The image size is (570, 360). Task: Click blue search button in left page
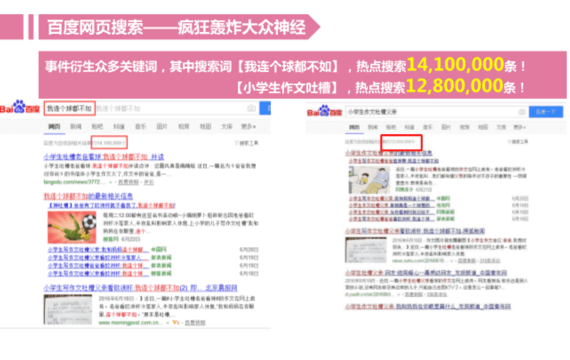[x=265, y=108]
